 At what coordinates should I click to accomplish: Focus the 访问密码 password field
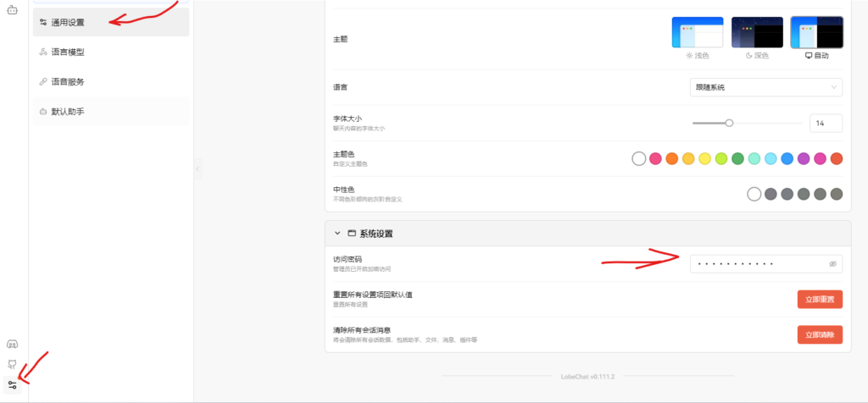tap(766, 263)
